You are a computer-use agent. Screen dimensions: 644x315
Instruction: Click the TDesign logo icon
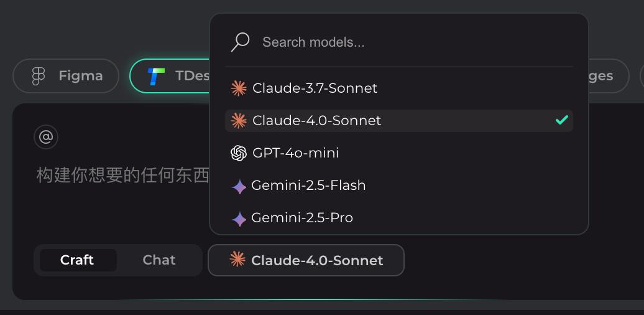157,76
